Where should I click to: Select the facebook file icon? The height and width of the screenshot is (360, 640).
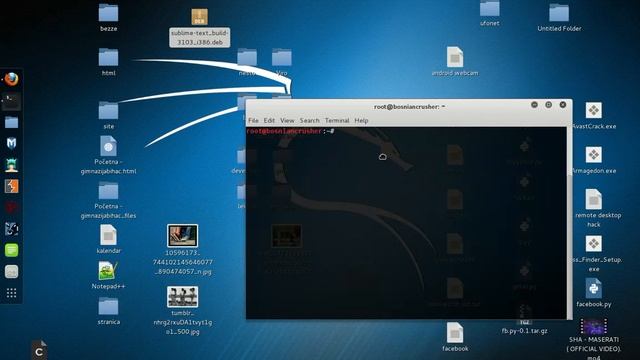coord(455,333)
